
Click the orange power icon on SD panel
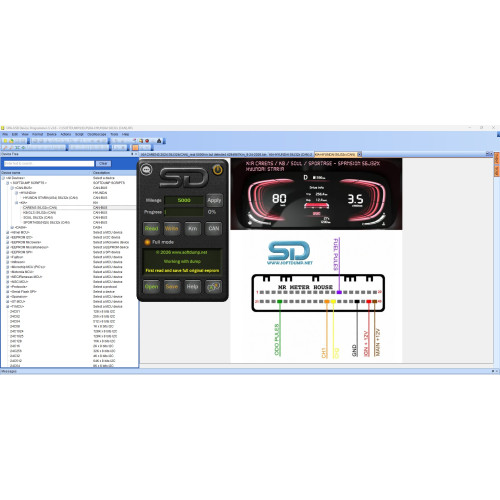point(218,170)
